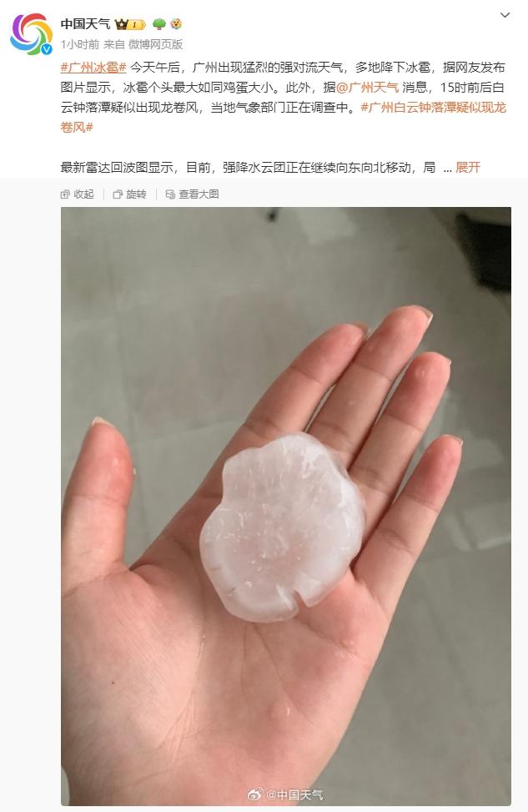The height and width of the screenshot is (812, 528).
Task: Open the @广州天气 mention link
Action: tap(368, 88)
